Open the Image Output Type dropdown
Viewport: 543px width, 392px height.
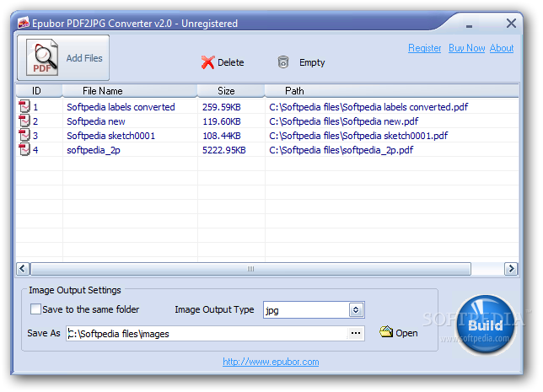click(x=356, y=310)
